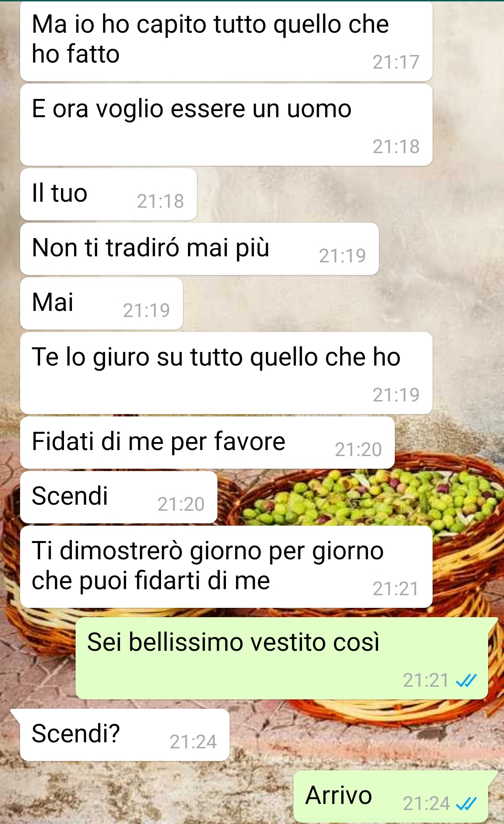Tap 'E ora voglio essere un uomo' message

click(x=226, y=125)
